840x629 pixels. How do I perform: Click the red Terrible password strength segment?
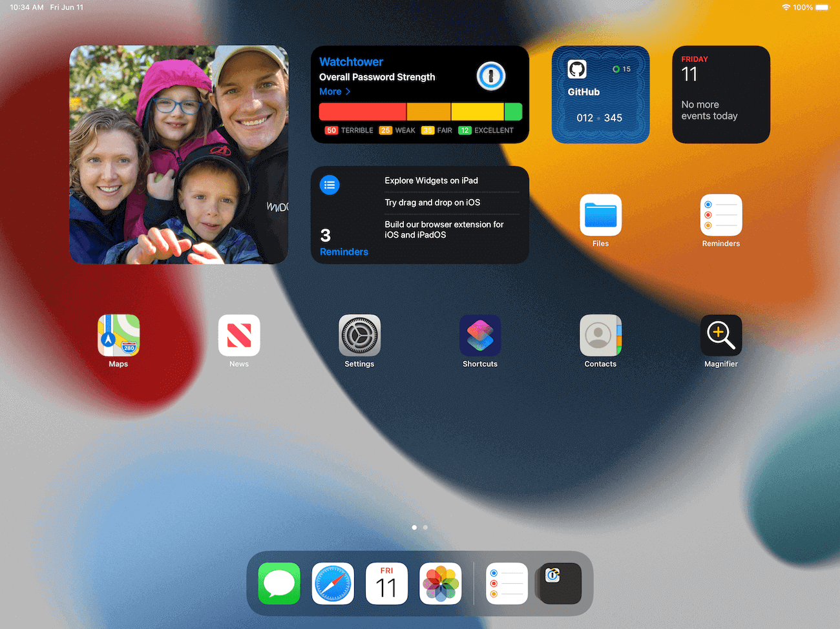(362, 111)
